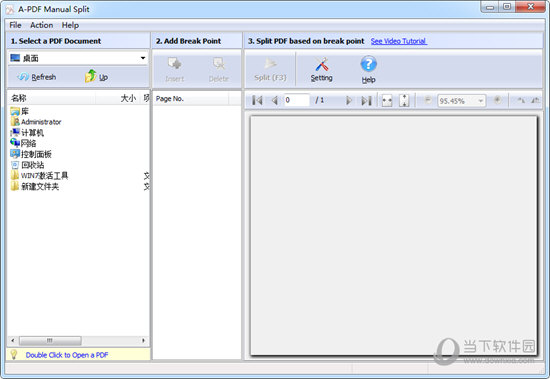This screenshot has width=550, height=379.
Task: Click the blue Help question icon
Action: pos(368,64)
